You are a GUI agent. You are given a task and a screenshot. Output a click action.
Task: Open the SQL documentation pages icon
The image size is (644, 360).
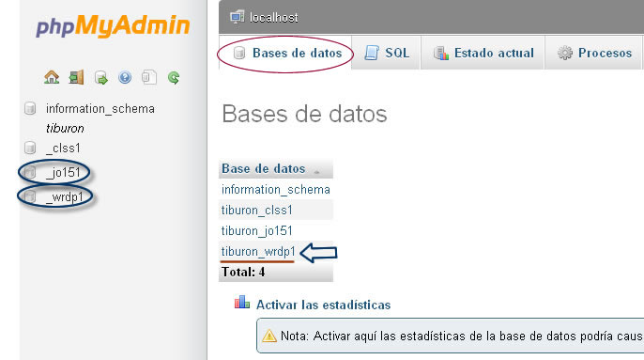(149, 77)
